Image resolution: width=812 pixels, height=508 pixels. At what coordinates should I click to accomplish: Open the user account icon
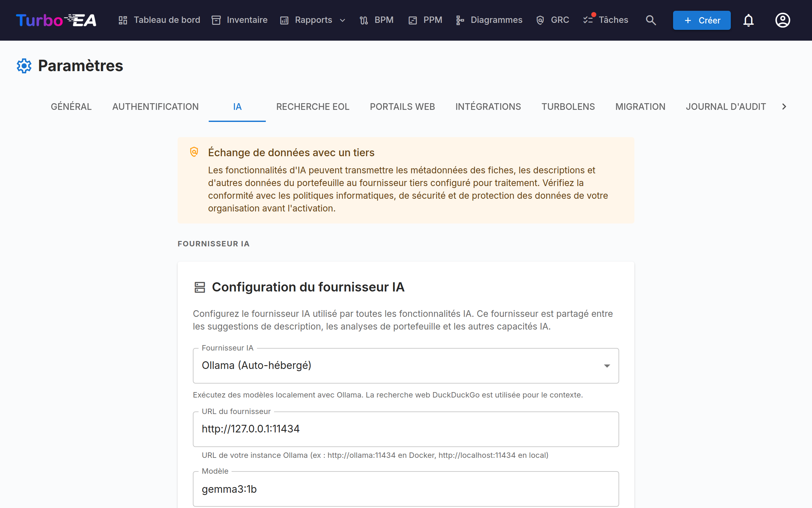[x=783, y=20]
